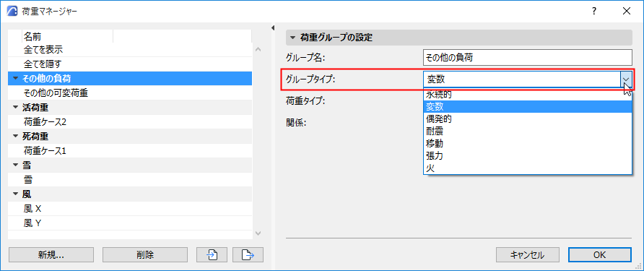Choose 火 from the dropdown list
The height and width of the screenshot is (271, 644).
527,168
